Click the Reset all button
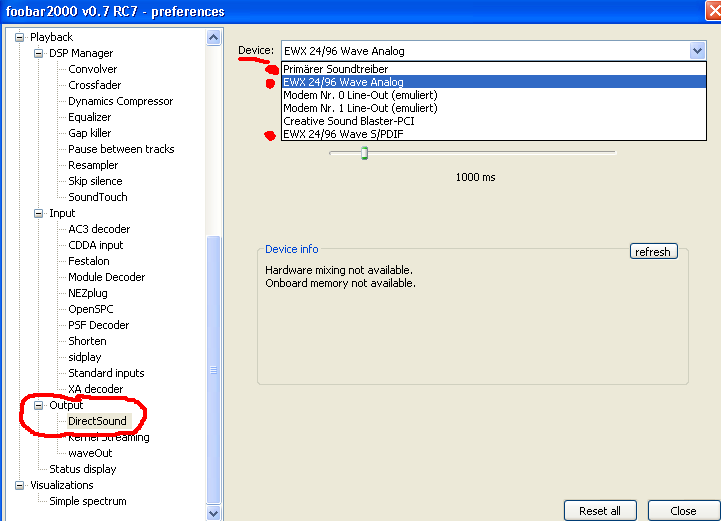The height and width of the screenshot is (521, 721). pos(600,510)
